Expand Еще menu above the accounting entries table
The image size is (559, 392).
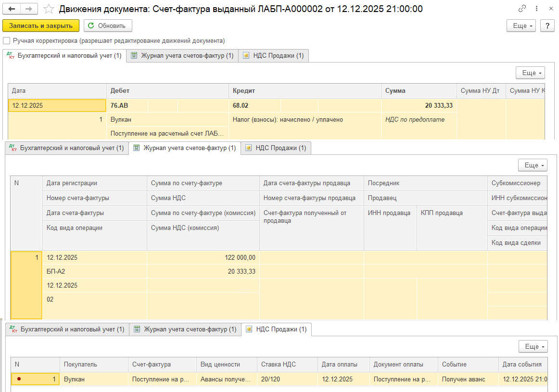pyautogui.click(x=530, y=73)
